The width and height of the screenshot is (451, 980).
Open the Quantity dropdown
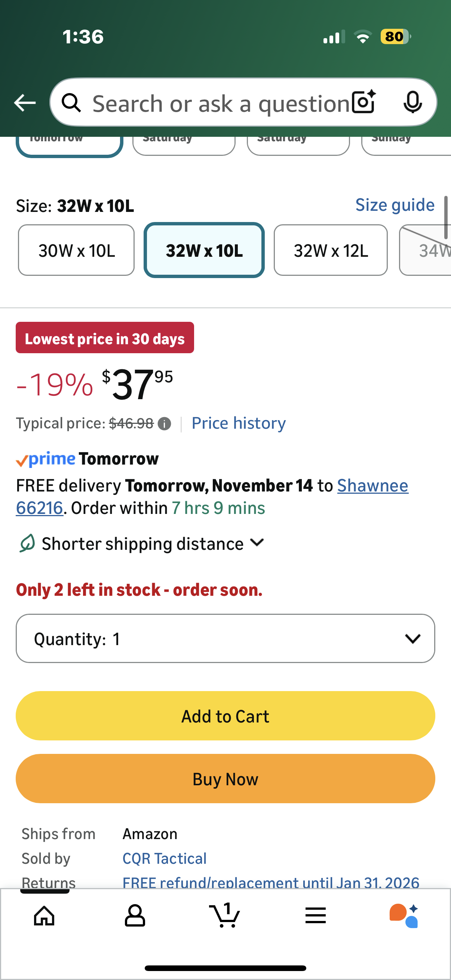225,638
